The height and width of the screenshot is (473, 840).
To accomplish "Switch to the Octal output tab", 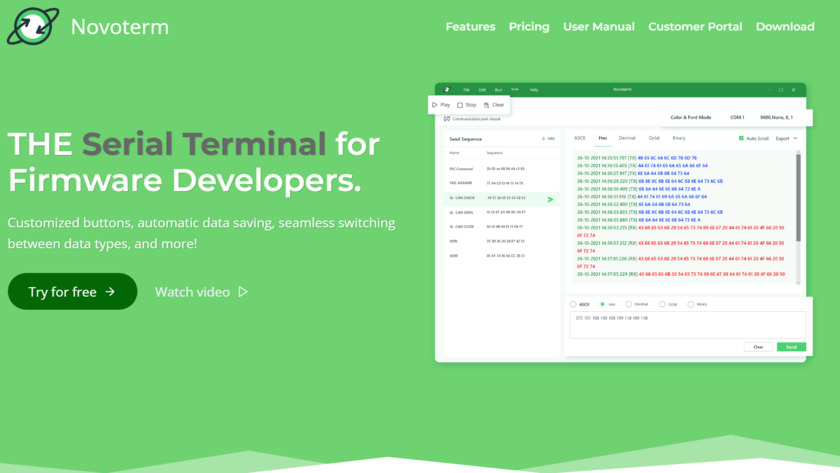I will [x=654, y=138].
